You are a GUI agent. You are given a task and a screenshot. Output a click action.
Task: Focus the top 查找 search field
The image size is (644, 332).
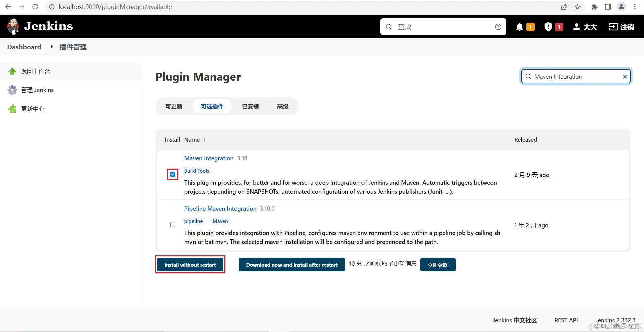click(x=443, y=27)
